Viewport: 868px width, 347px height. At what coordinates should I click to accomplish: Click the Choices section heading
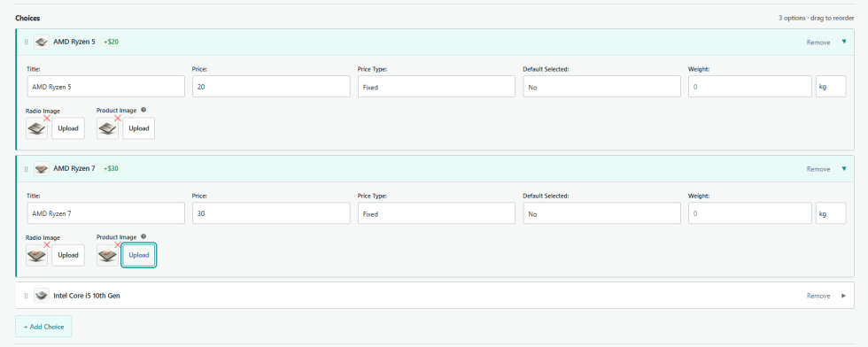coord(27,19)
